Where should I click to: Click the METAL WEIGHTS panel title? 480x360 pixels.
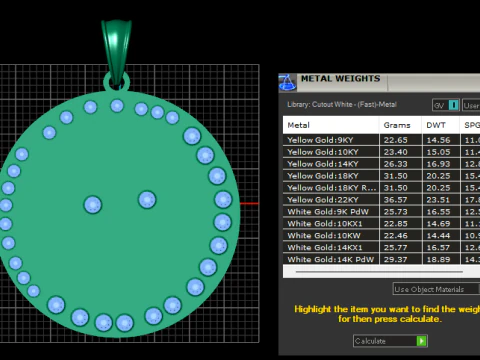click(x=340, y=79)
